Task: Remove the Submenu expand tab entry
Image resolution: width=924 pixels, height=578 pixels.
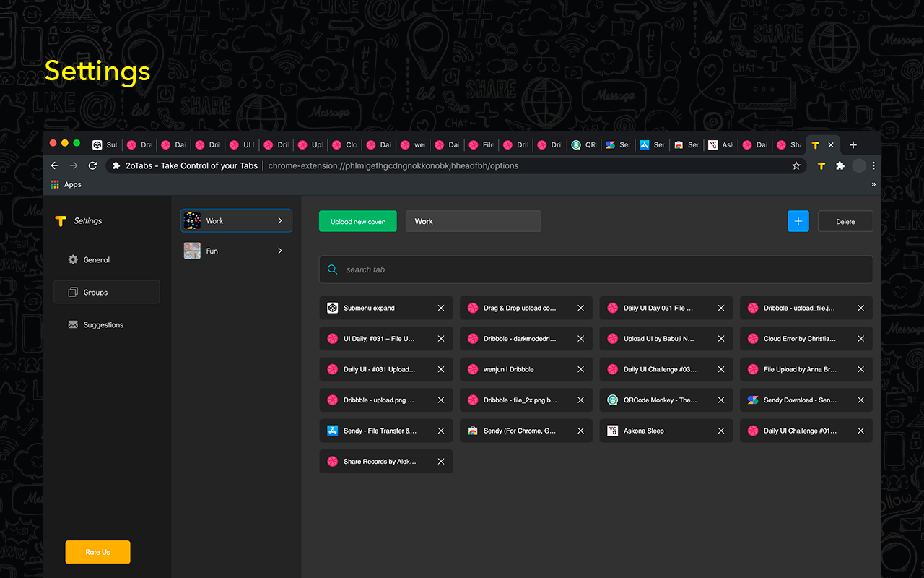Action: point(441,308)
